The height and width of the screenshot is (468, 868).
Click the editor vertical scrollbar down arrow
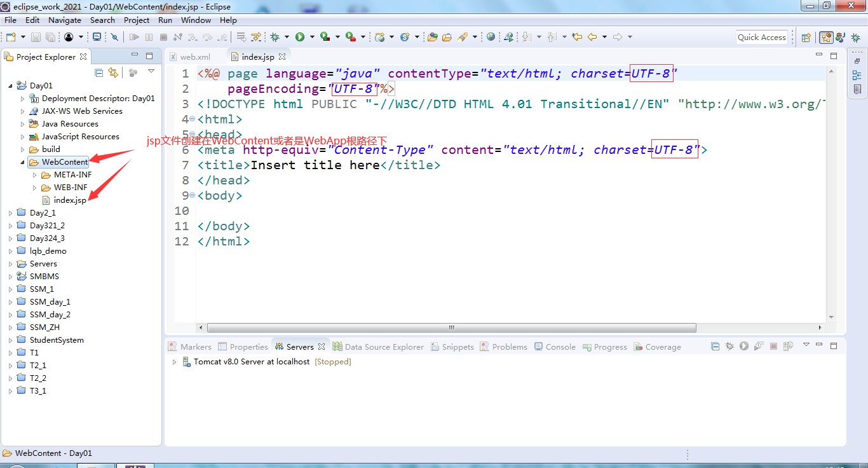(x=831, y=317)
